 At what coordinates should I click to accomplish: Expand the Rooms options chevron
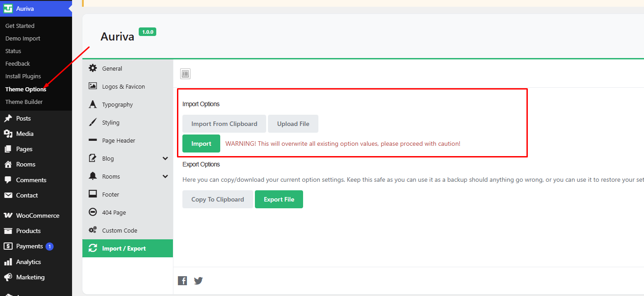165,176
